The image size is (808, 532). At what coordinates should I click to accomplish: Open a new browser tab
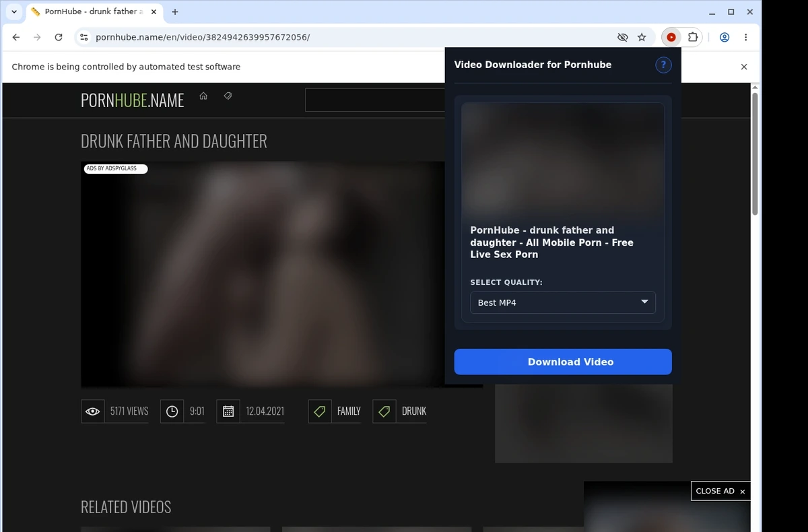click(x=175, y=12)
